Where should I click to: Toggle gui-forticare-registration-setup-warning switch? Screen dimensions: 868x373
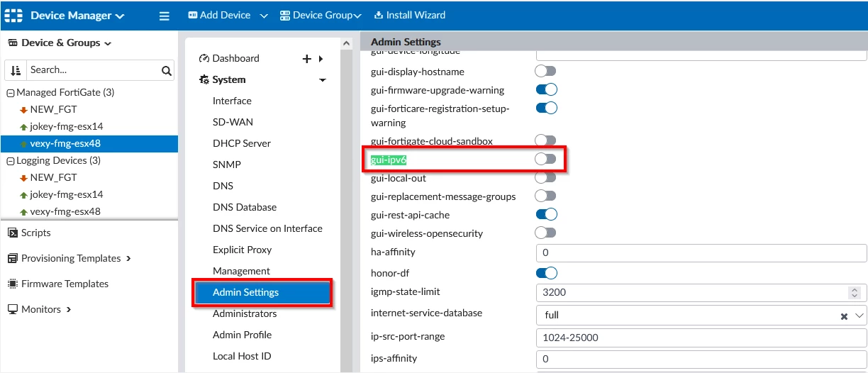[x=546, y=108]
